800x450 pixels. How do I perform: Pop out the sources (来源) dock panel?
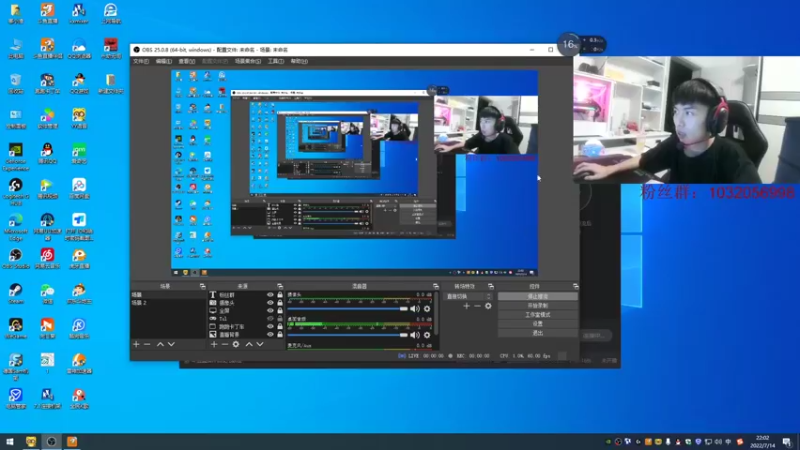(280, 286)
